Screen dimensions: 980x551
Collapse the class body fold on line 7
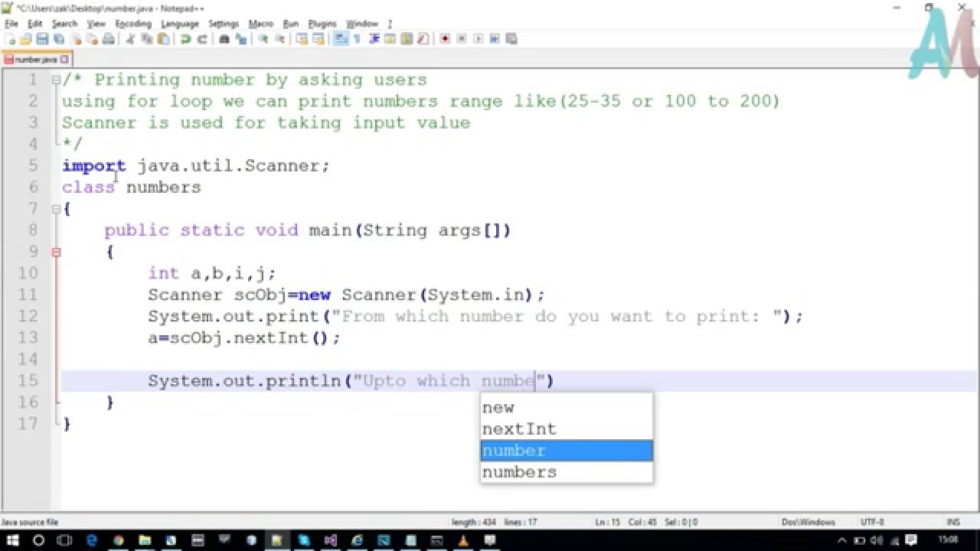tap(56, 208)
